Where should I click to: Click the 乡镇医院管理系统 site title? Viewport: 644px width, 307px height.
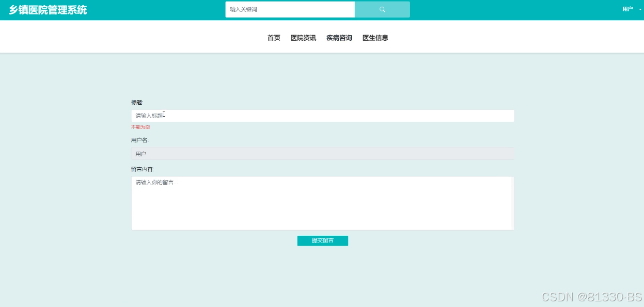click(48, 10)
